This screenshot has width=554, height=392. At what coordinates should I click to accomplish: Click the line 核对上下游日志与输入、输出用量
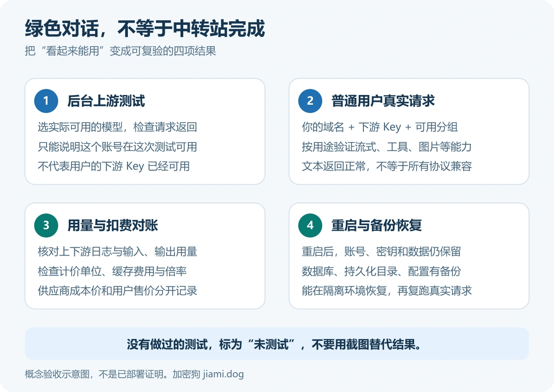click(117, 251)
